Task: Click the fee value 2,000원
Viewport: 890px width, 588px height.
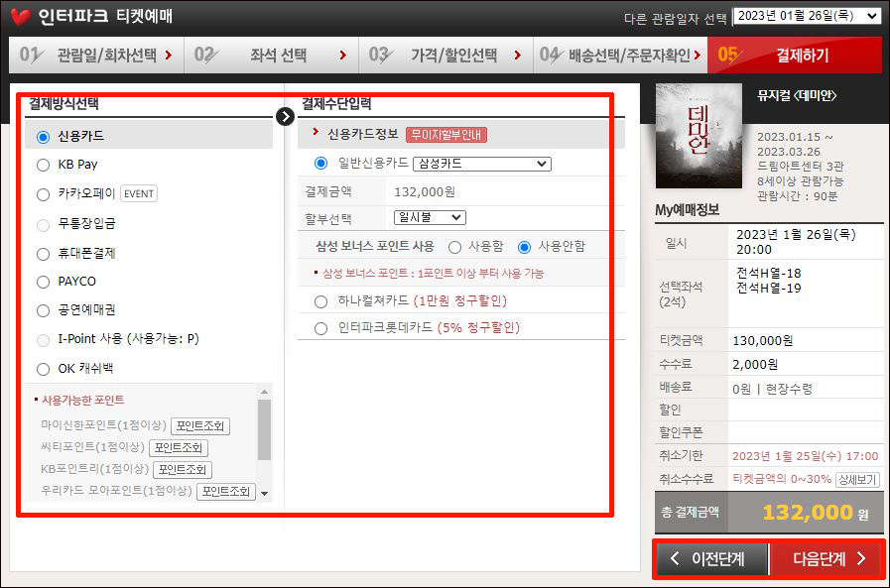Action: (755, 365)
